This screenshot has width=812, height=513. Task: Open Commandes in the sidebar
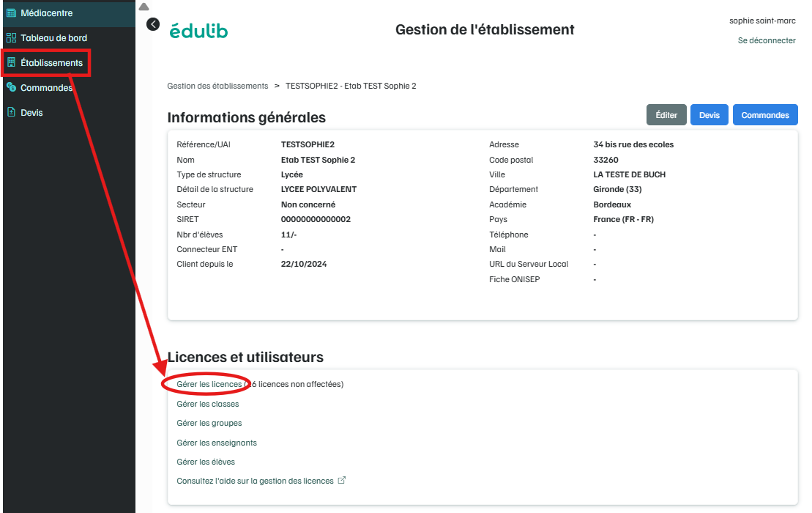tap(46, 88)
